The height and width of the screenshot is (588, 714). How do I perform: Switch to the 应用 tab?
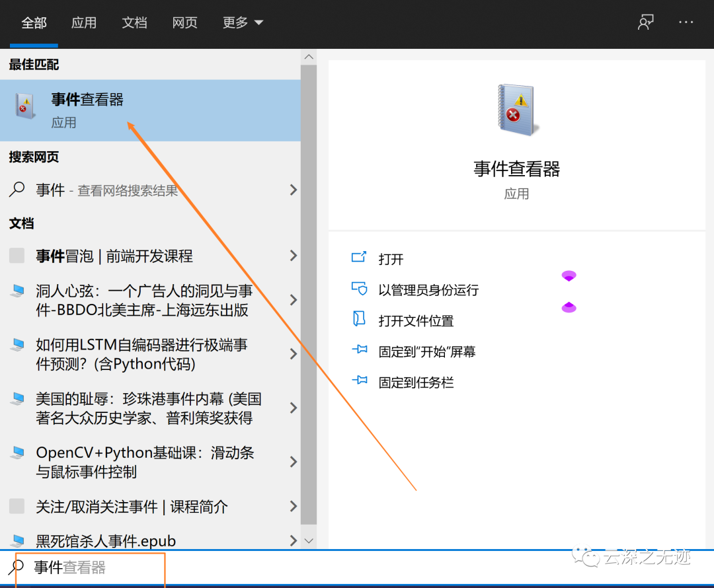(84, 22)
